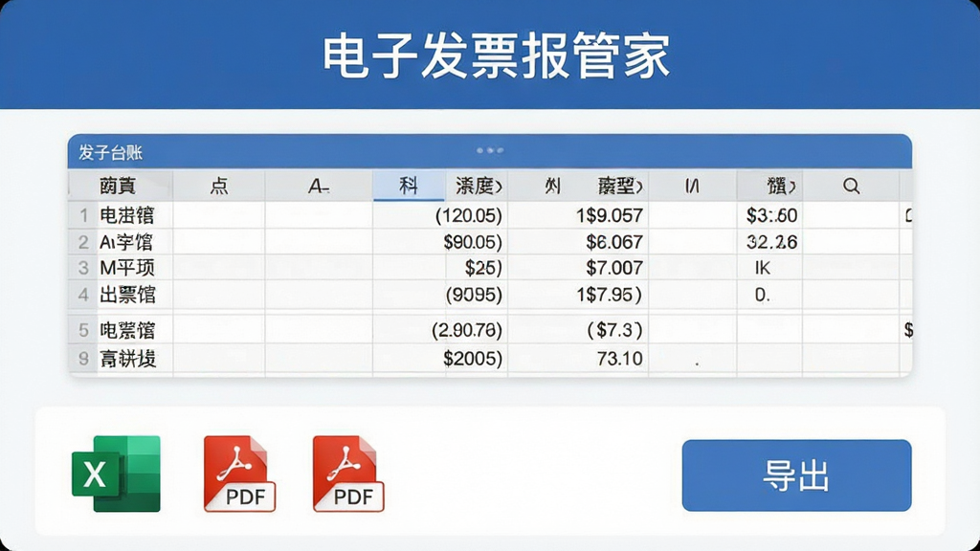
Task: Open the first PDF file icon
Action: (239, 474)
